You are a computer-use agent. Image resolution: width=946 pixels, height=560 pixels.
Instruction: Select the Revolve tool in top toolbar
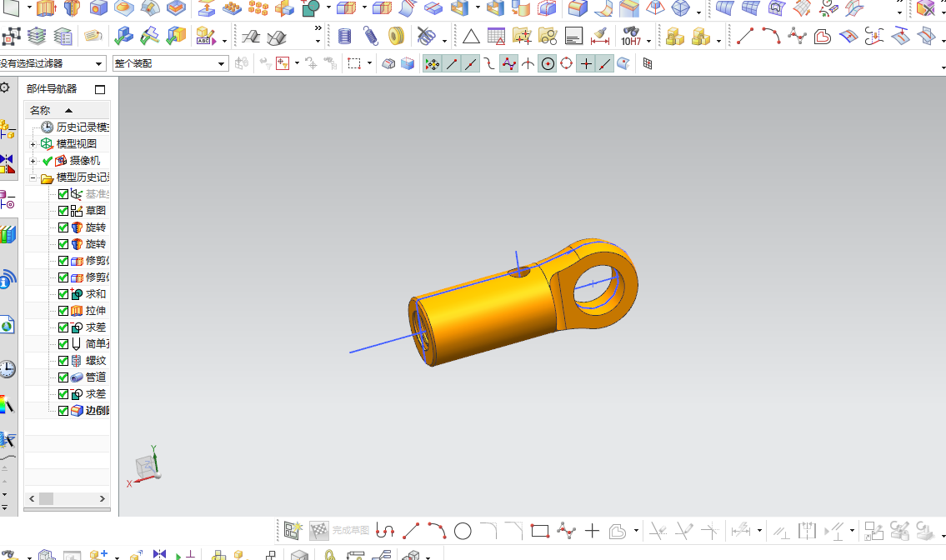72,7
